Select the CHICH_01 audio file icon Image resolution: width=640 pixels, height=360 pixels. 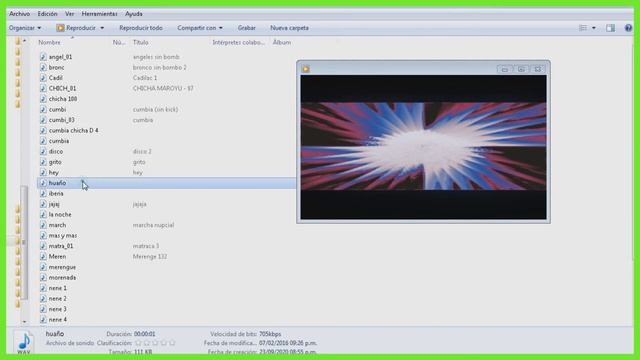43,88
